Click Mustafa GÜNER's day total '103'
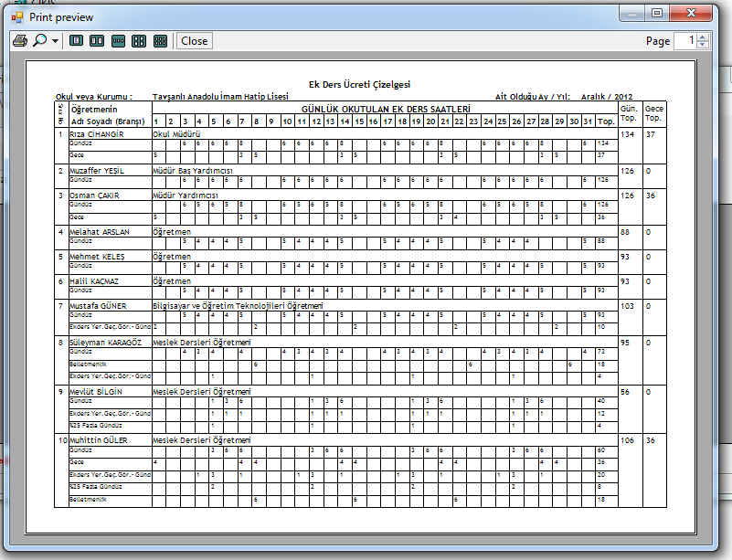The image size is (732, 560). pos(628,306)
